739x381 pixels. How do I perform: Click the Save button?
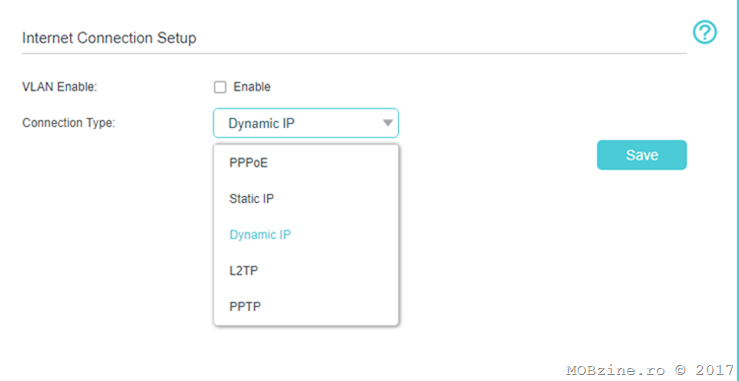(641, 155)
